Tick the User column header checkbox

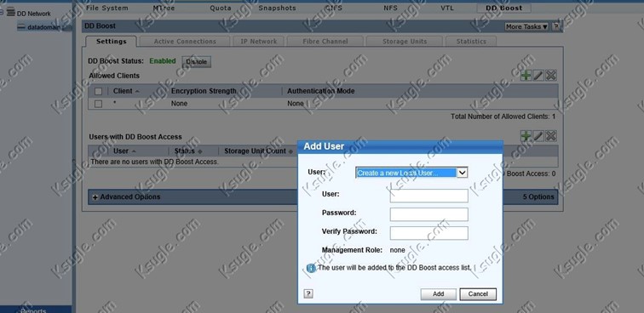point(98,151)
